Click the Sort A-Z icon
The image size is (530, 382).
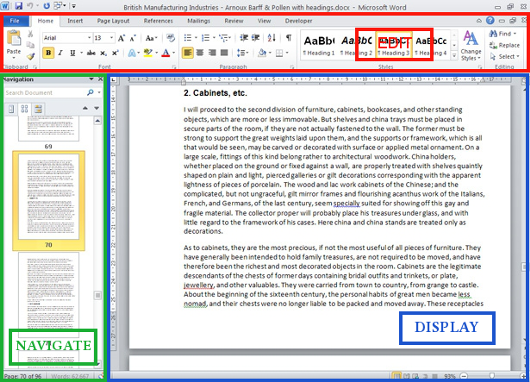(x=272, y=38)
